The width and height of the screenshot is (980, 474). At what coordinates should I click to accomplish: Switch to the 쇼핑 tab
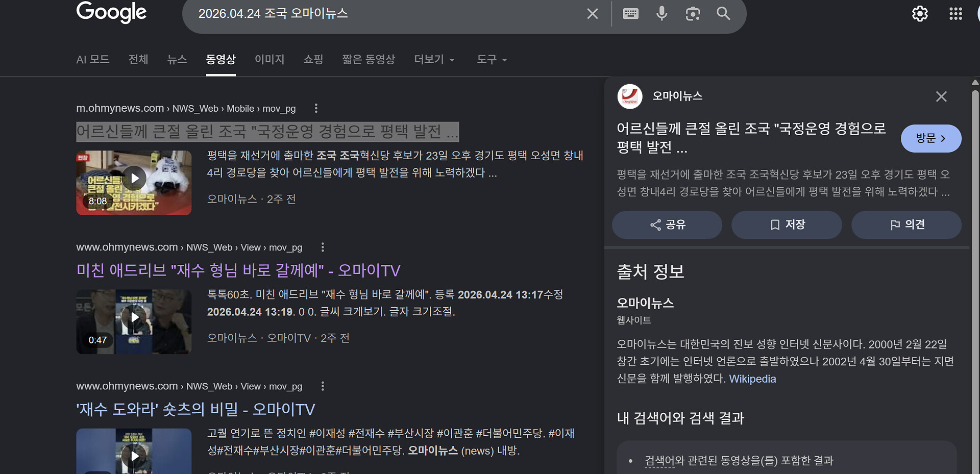[x=313, y=60]
